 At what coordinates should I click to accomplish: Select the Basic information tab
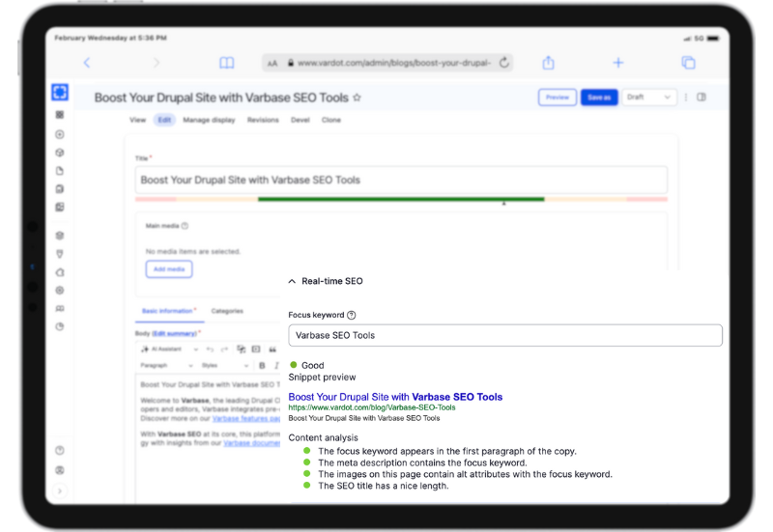pyautogui.click(x=169, y=311)
